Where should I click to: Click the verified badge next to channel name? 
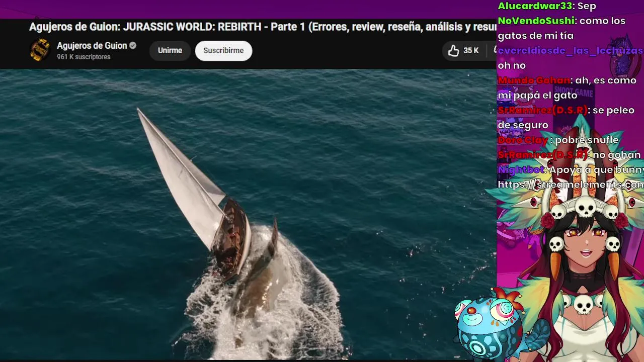tap(133, 46)
